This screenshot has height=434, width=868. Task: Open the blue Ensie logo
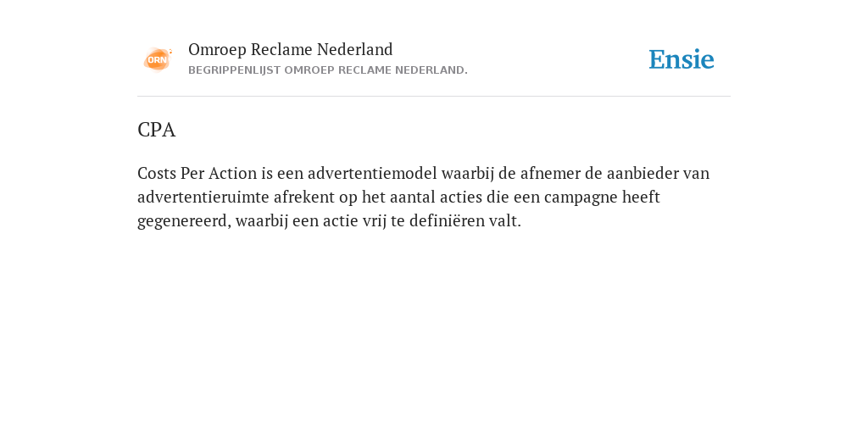click(682, 59)
